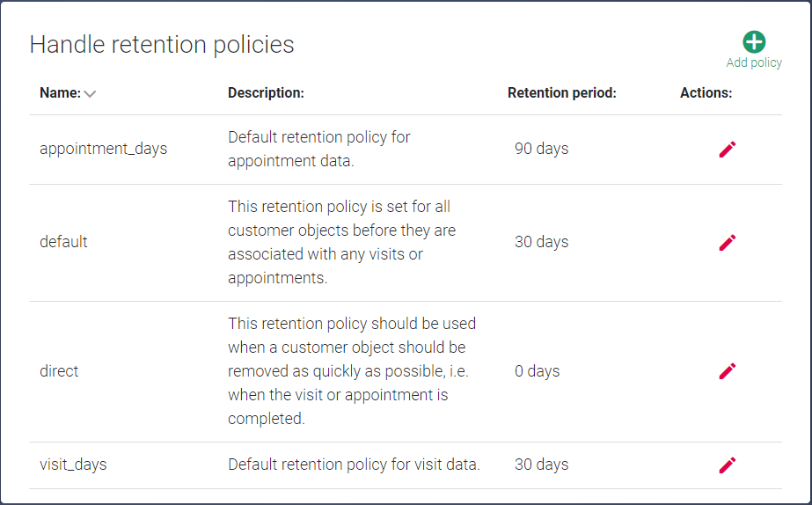Edit the default policy pencil icon
812x505 pixels.
tap(727, 243)
